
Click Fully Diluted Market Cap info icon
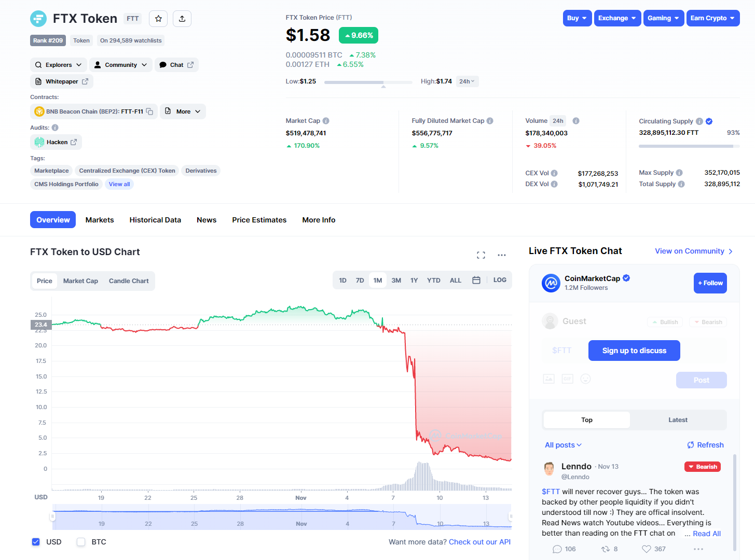pyautogui.click(x=490, y=121)
